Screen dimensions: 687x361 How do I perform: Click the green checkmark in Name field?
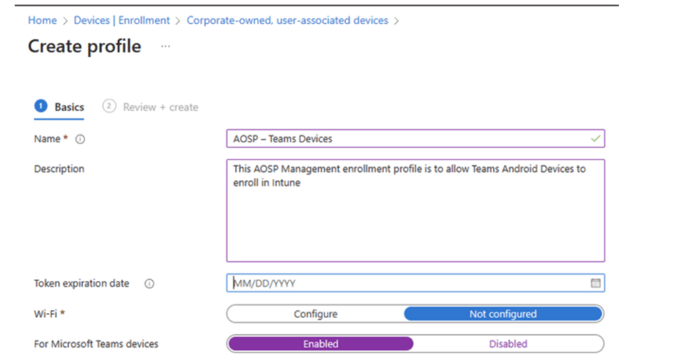coord(595,138)
